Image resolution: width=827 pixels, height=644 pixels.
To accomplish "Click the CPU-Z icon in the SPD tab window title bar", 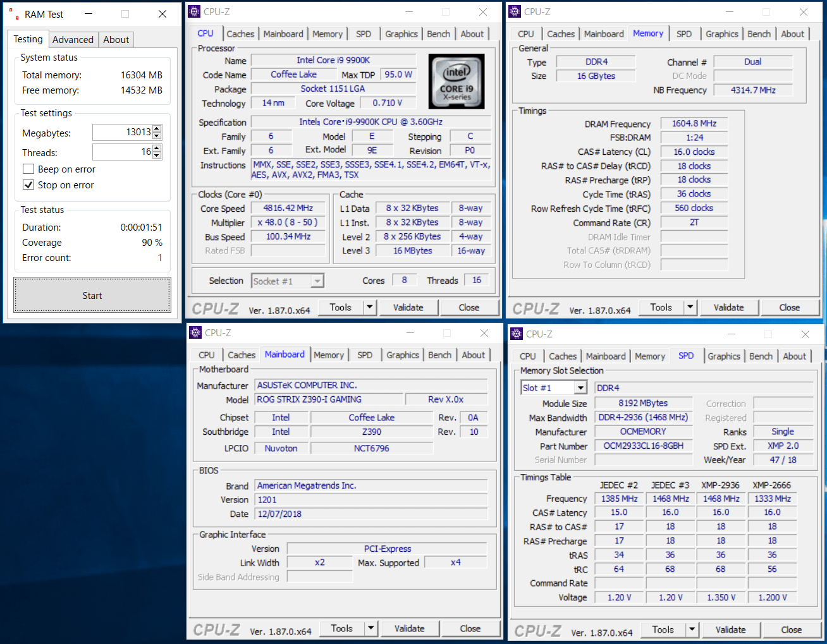I will click(x=517, y=334).
